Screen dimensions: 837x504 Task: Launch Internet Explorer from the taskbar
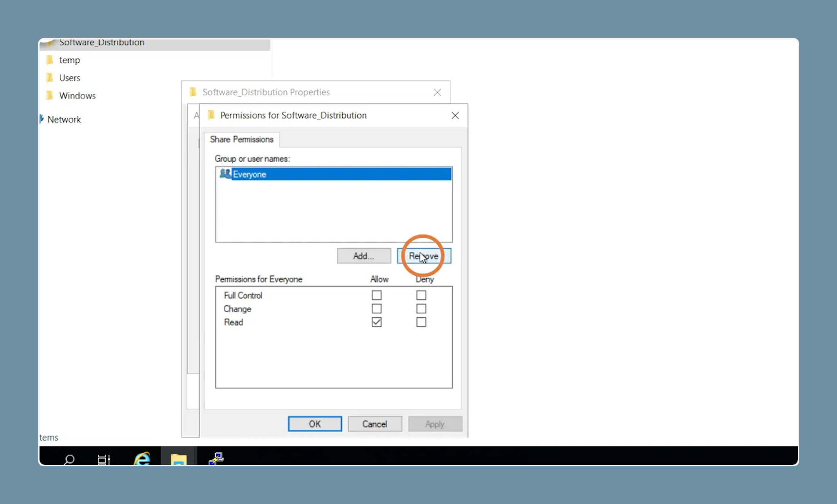(142, 458)
